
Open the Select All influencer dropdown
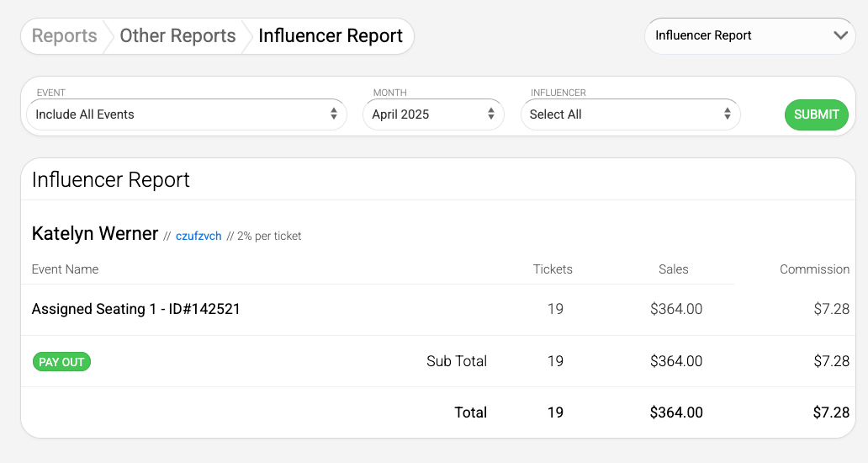coord(631,114)
